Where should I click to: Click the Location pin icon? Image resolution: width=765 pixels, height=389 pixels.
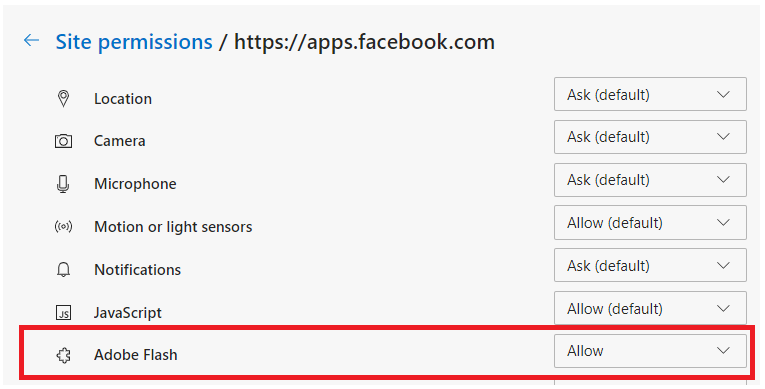coord(63,99)
